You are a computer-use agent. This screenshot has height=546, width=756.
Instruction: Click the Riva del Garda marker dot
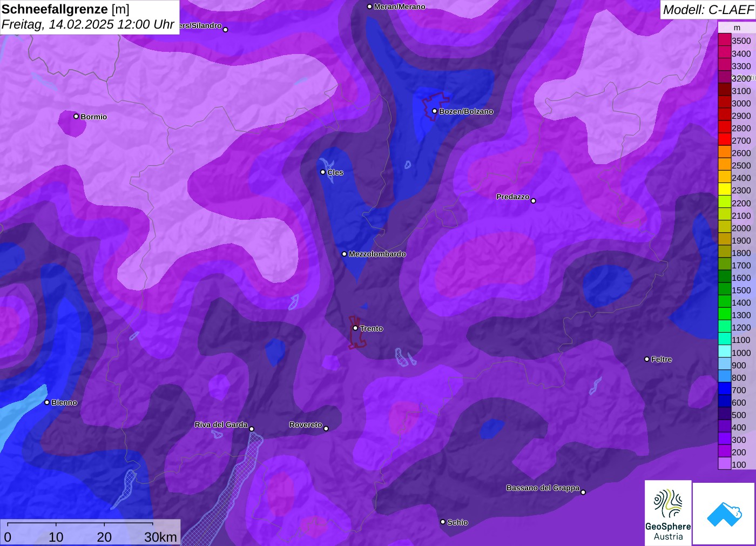point(252,429)
